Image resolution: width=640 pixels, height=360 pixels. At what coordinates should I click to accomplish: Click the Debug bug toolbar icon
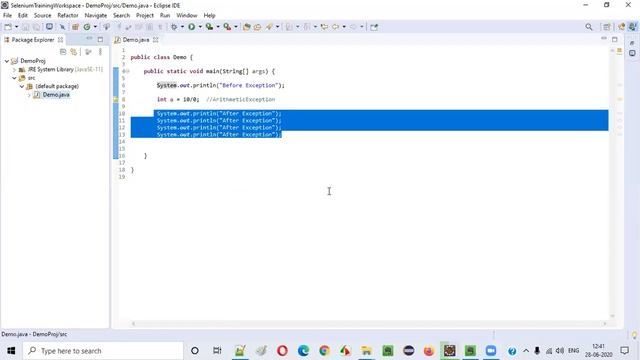click(x=174, y=27)
